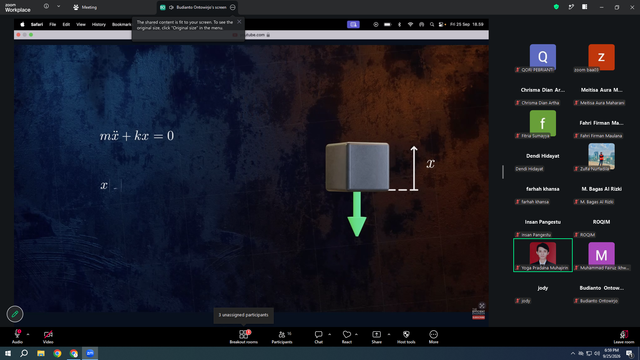
Task: Show hidden system tray icons
Action: pyautogui.click(x=573, y=353)
